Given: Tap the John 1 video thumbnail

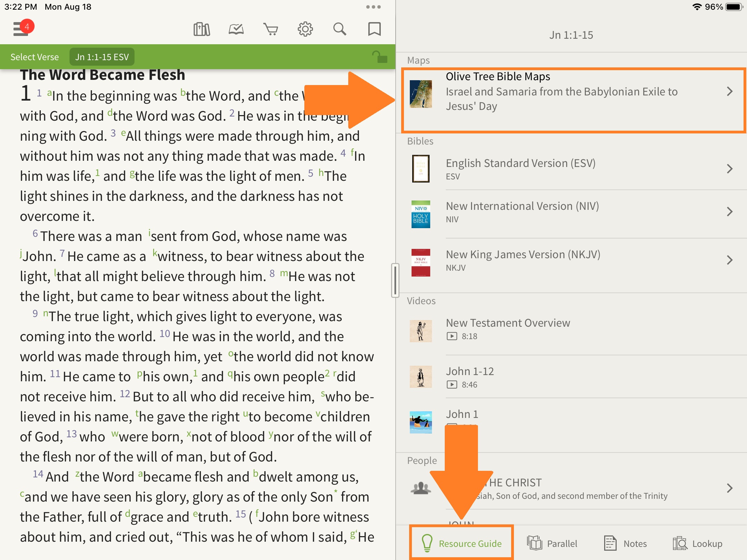Looking at the screenshot, I should 421,422.
